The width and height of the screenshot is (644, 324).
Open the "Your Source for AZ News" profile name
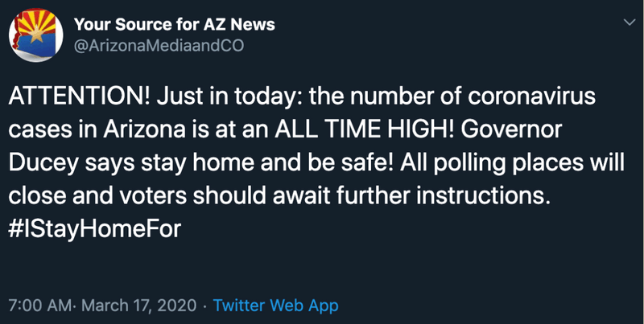point(174,24)
